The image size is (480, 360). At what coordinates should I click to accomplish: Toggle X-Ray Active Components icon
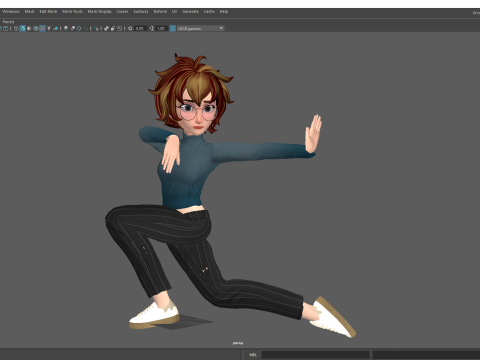tap(113, 28)
